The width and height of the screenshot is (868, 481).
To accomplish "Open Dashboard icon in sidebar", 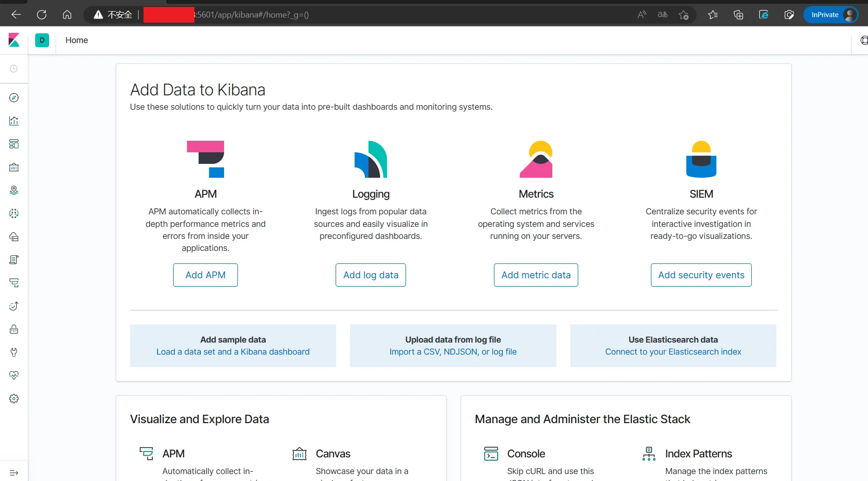I will pyautogui.click(x=14, y=144).
